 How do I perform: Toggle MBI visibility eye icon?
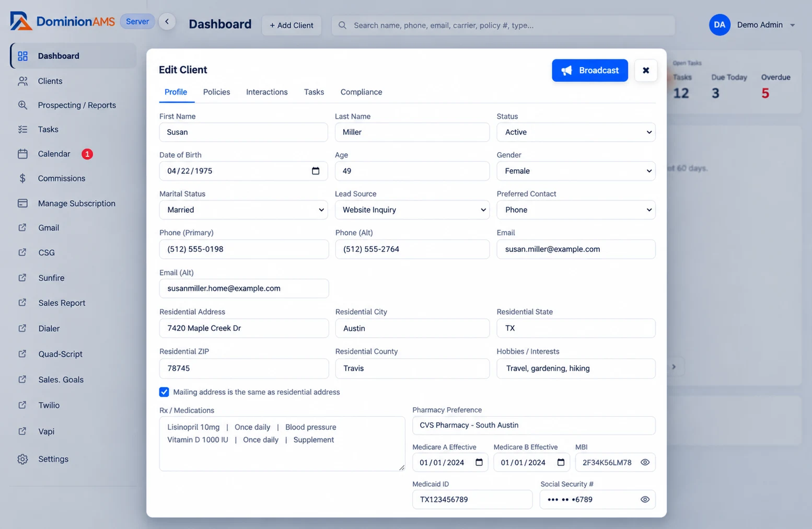(645, 462)
